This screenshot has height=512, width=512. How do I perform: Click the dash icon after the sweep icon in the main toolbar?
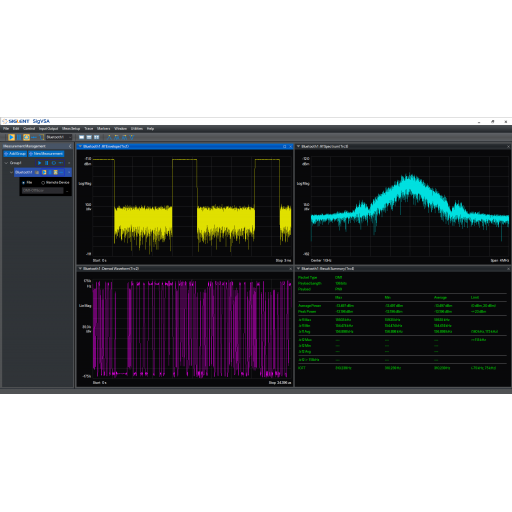(34, 137)
